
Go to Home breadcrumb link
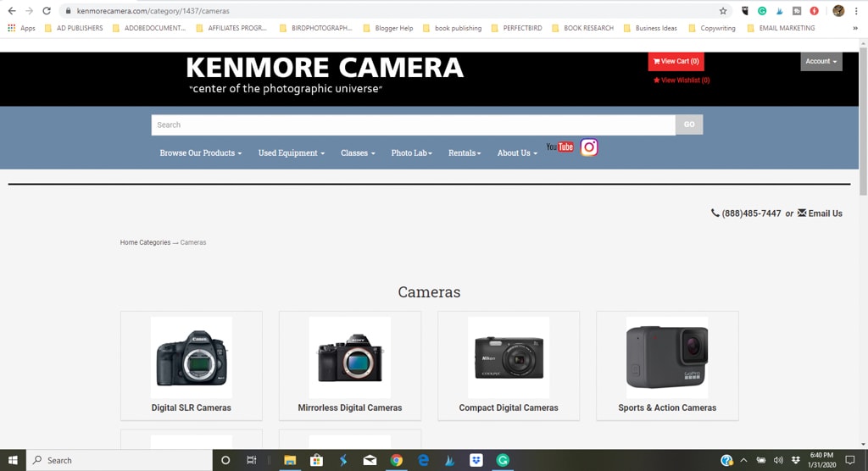pyautogui.click(x=129, y=242)
